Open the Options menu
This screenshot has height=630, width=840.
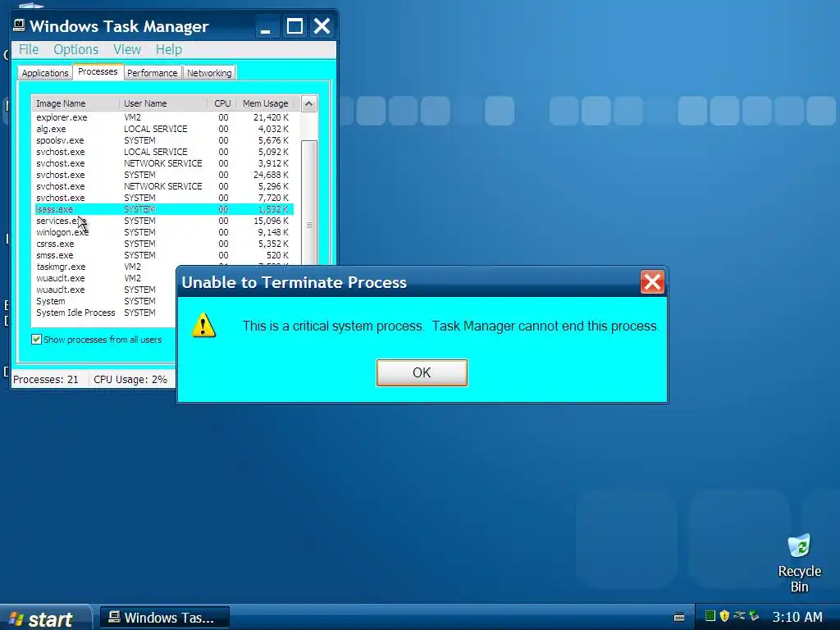[x=75, y=49]
